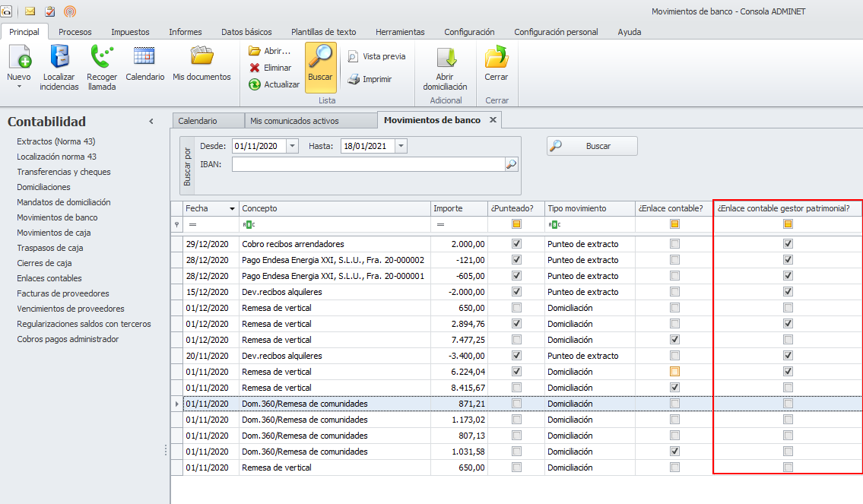Open Facturas de proveedores in sidebar
This screenshot has width=863, height=504.
[x=63, y=293]
